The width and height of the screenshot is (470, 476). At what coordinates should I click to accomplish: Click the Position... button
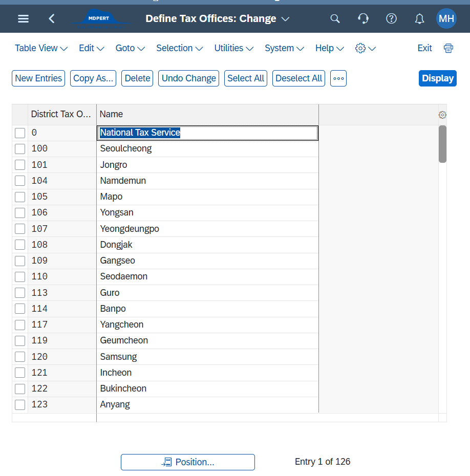pyautogui.click(x=187, y=462)
